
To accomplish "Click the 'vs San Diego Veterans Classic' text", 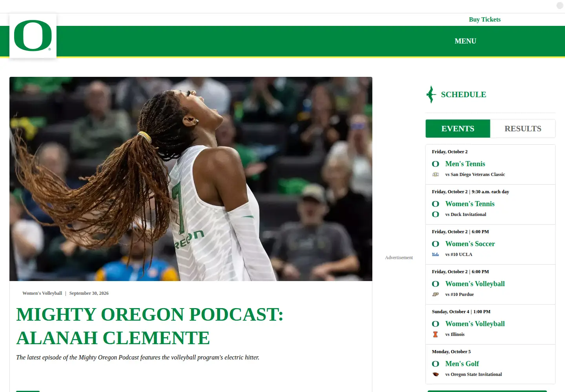I will [475, 174].
